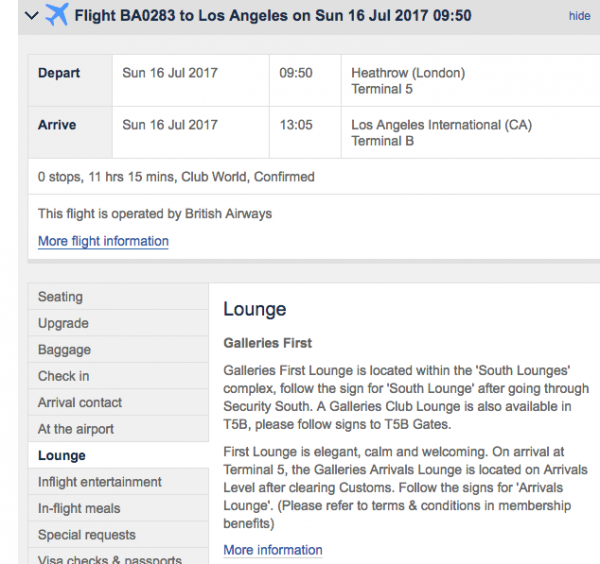The width and height of the screenshot is (600, 564).
Task: Click the Depart row label
Action: click(59, 73)
